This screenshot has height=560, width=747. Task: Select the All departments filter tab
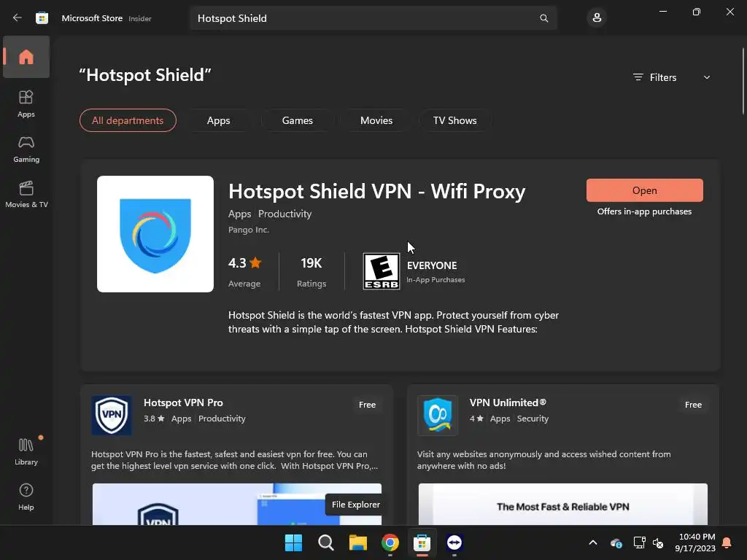(x=128, y=120)
